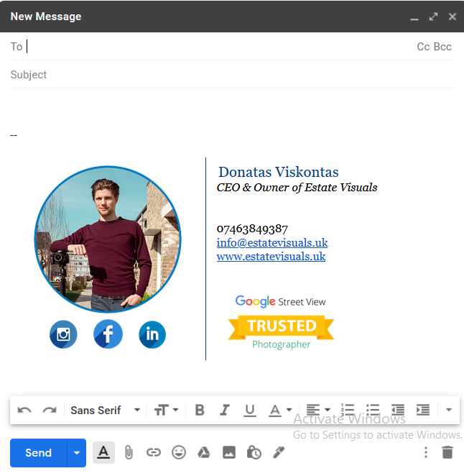
Task: Open the Sans Serif font dropdown
Action: pyautogui.click(x=105, y=410)
